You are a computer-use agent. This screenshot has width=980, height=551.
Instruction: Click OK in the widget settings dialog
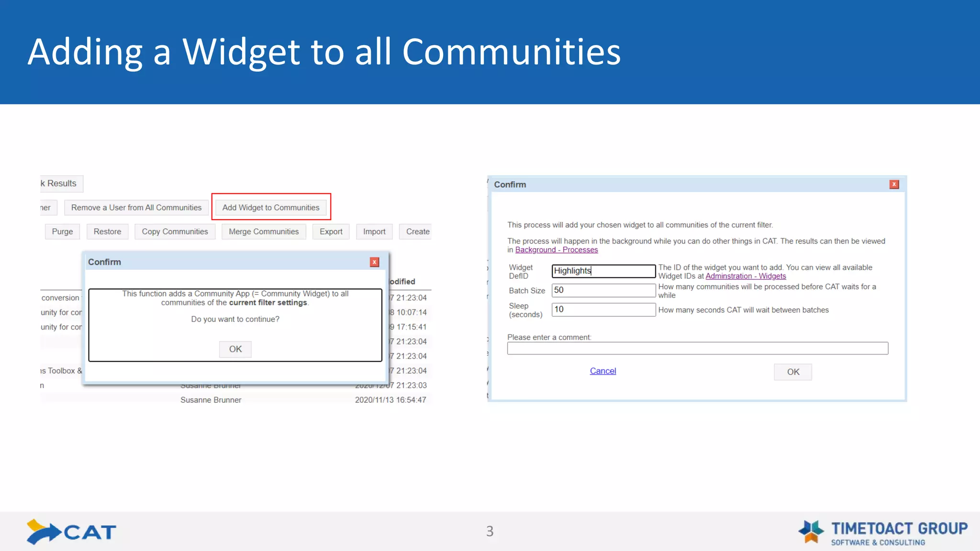click(792, 372)
